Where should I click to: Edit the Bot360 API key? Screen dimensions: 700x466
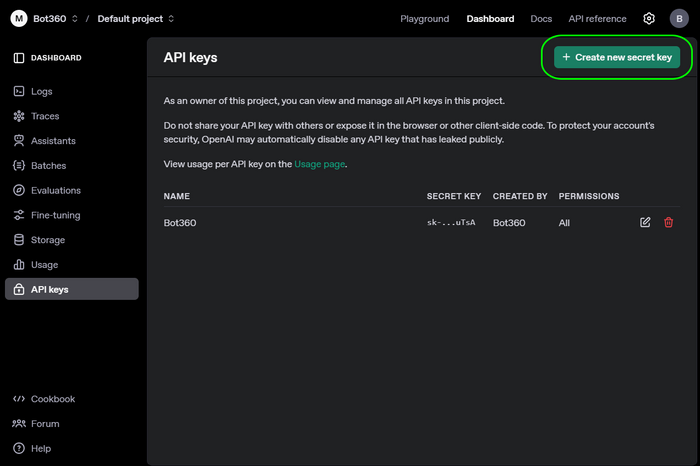pyautogui.click(x=645, y=222)
